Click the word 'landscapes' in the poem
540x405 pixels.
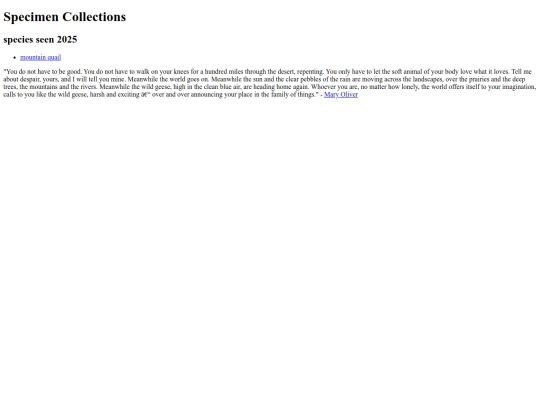(x=427, y=79)
